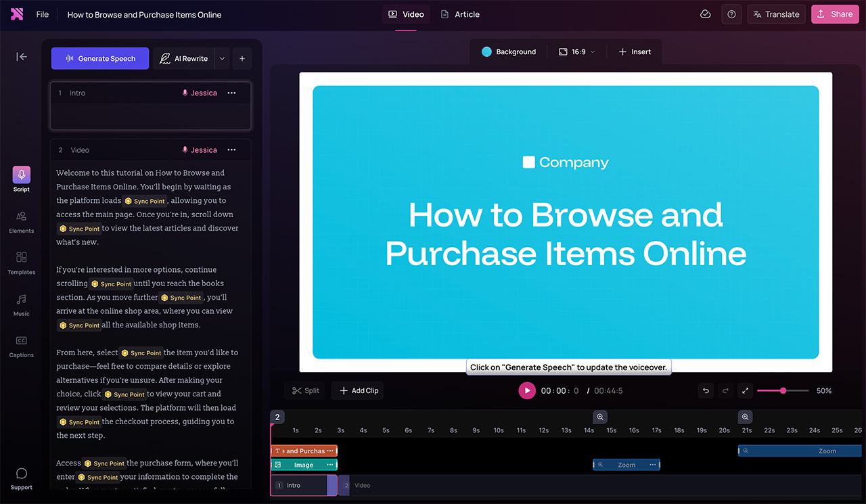
Task: Open the Image clip three-dot menu
Action: 330,465
